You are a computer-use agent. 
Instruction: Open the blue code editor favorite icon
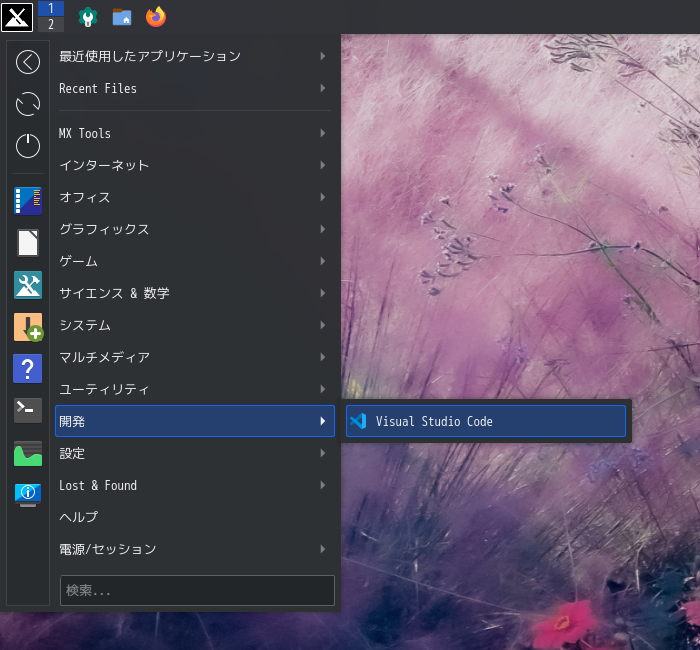pos(28,201)
